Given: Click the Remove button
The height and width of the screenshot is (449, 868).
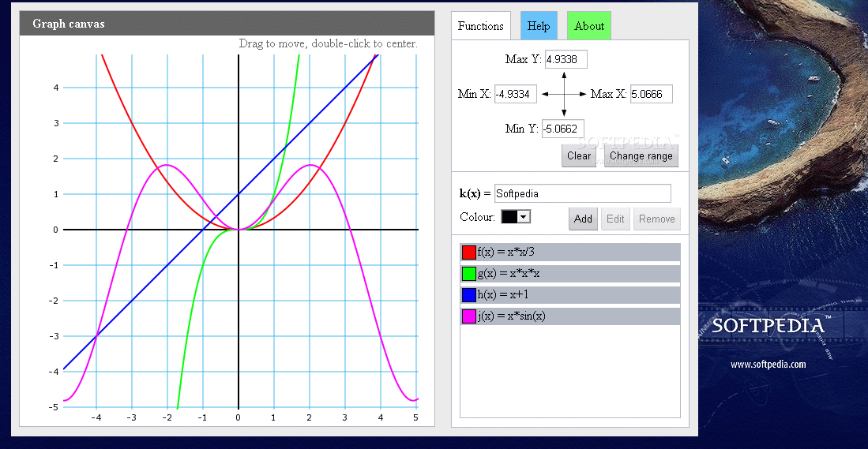Looking at the screenshot, I should click(x=657, y=219).
